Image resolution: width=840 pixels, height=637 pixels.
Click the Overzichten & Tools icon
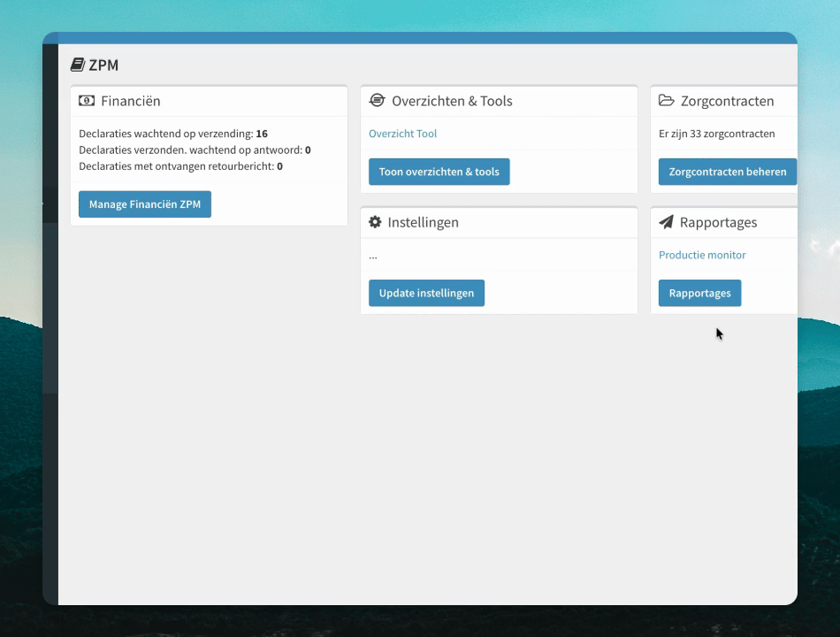(378, 100)
